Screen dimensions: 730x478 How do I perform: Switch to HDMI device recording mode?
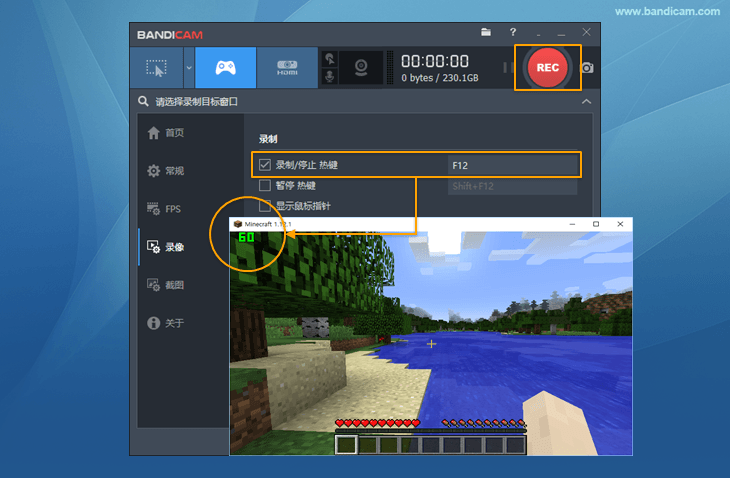click(x=287, y=68)
